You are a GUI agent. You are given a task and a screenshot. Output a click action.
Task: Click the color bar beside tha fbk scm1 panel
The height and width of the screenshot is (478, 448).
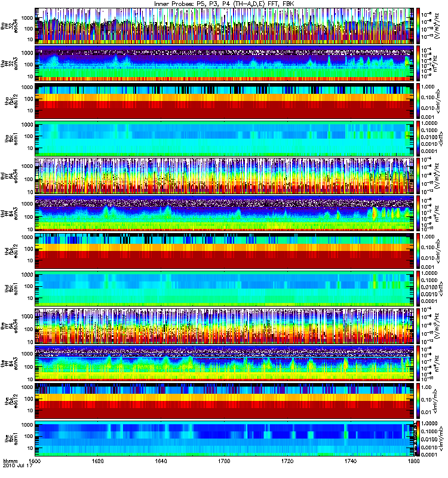pos(418,138)
